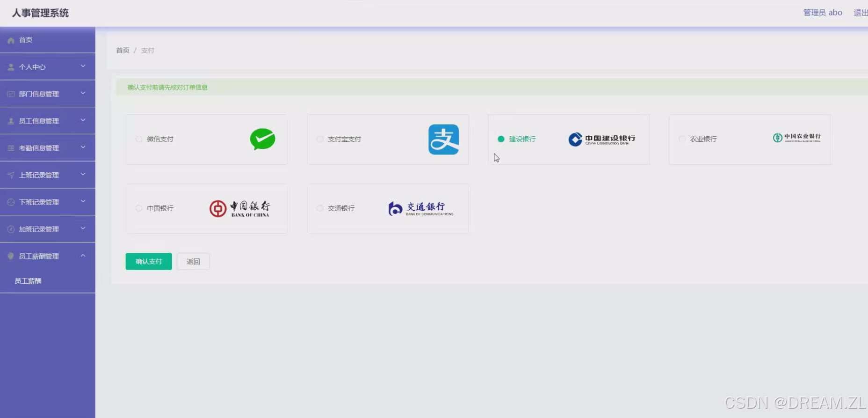Click the paper-plane icon beside 上班记录管理
This screenshot has height=418, width=868.
click(x=11, y=175)
